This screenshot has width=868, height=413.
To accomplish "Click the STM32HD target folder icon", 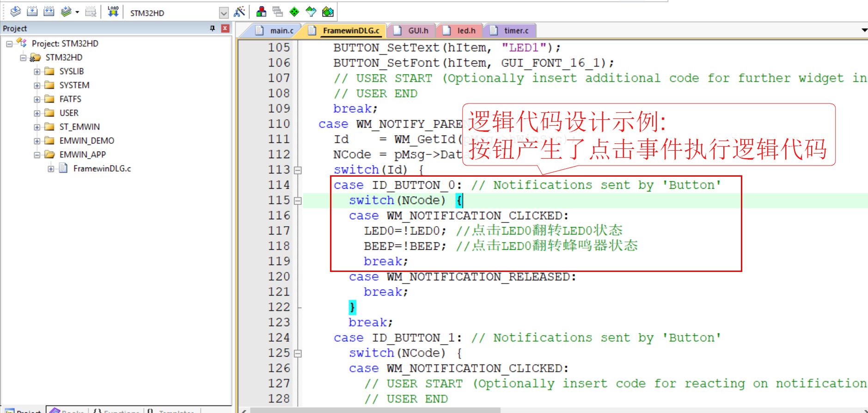I will tap(36, 57).
